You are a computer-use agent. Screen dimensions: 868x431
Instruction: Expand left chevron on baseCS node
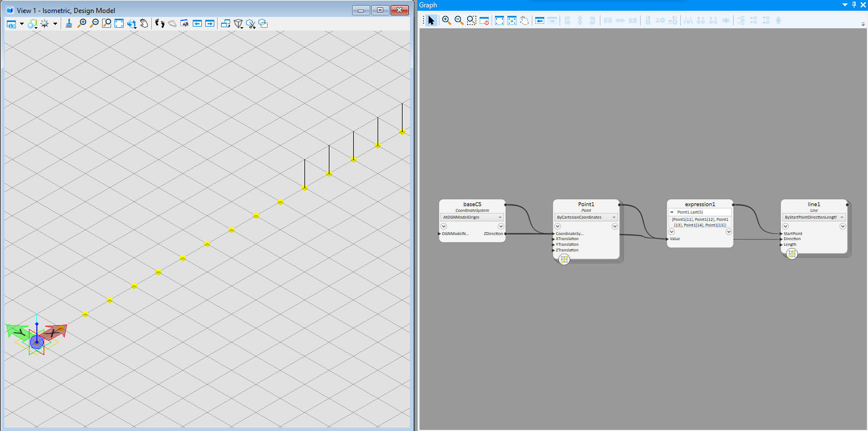click(x=444, y=227)
